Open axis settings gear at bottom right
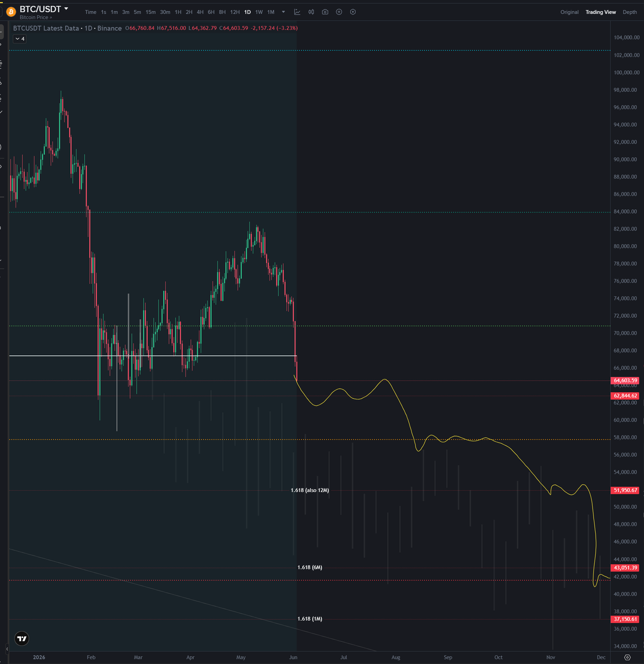The height and width of the screenshot is (664, 644). tap(627, 657)
